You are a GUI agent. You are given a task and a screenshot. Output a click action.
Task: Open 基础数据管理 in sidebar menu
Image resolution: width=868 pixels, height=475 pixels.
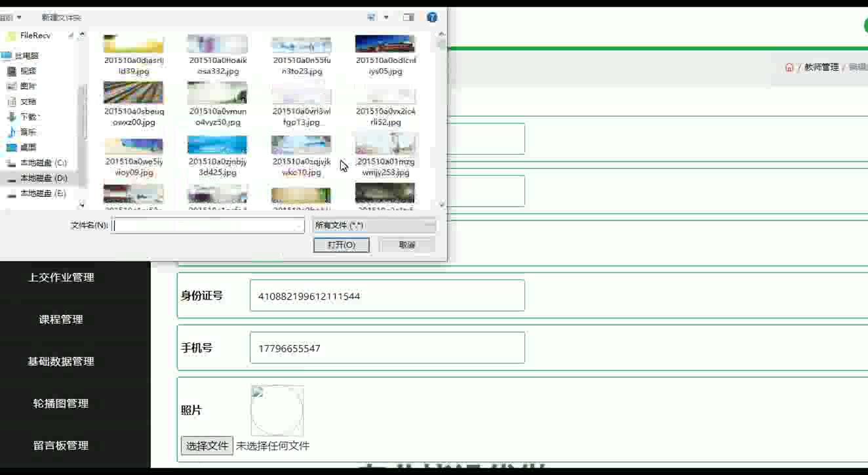(x=61, y=361)
